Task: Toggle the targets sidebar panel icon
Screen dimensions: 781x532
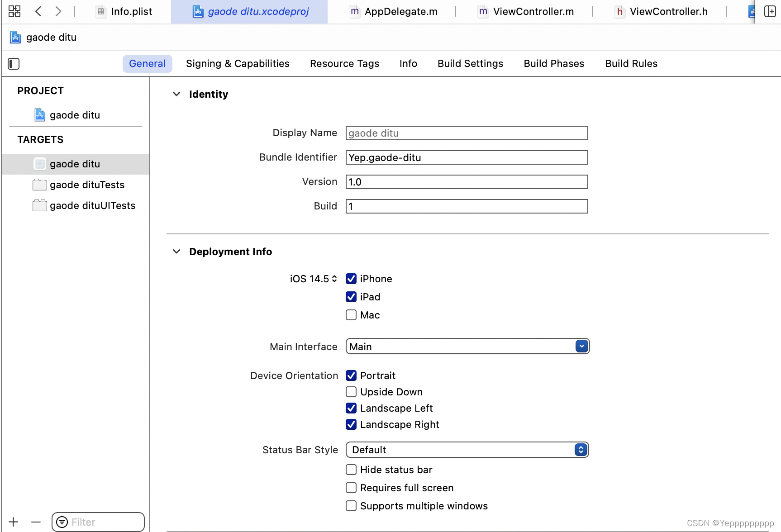Action: click(x=14, y=64)
